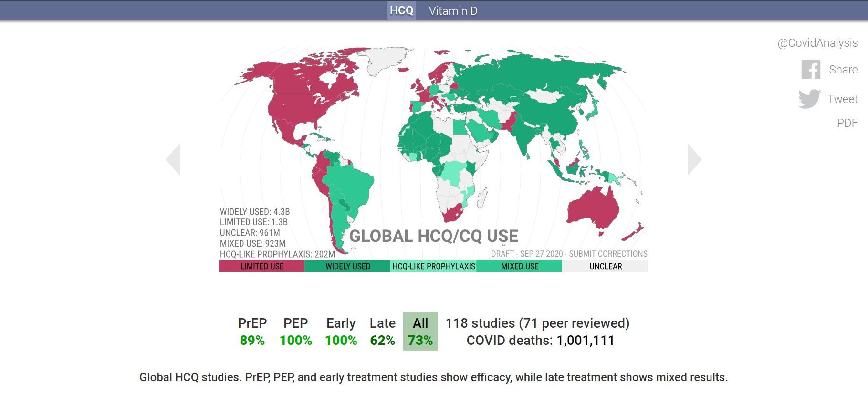The width and height of the screenshot is (868, 394).
Task: Select the HCQ tab
Action: coord(401,11)
